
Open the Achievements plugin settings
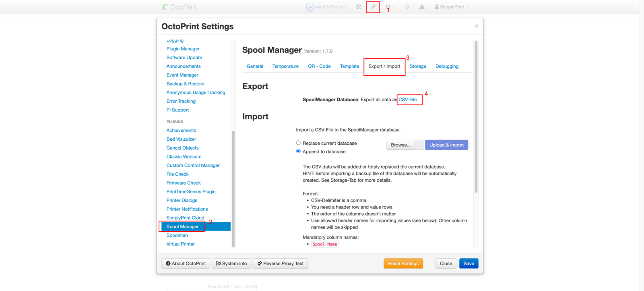pyautogui.click(x=181, y=131)
